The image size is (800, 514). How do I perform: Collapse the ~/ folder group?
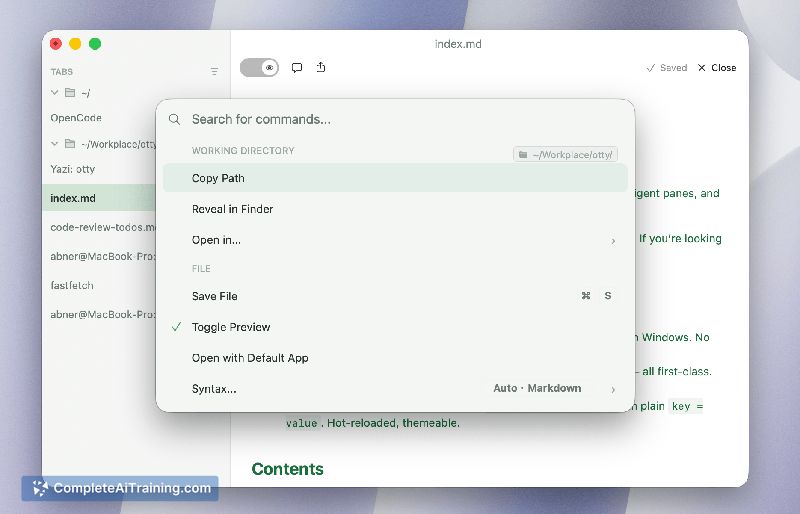pyautogui.click(x=55, y=92)
